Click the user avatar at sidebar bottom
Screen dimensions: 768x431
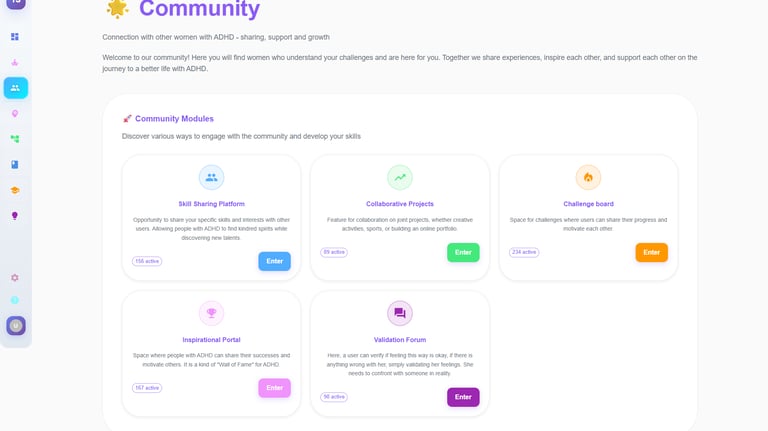pos(16,326)
